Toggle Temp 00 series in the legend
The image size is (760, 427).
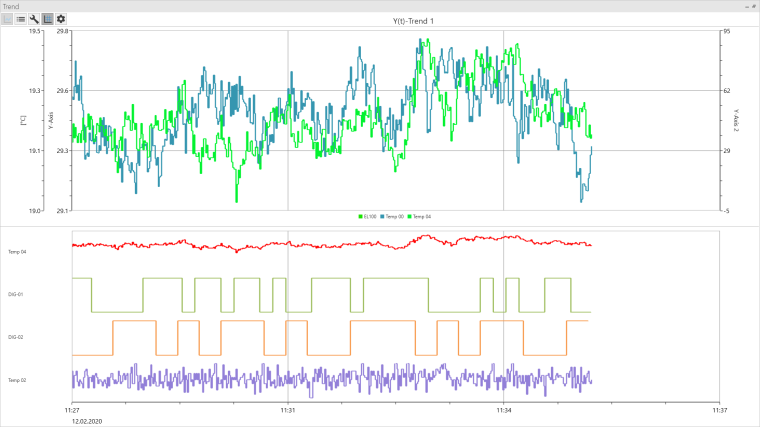(391, 216)
